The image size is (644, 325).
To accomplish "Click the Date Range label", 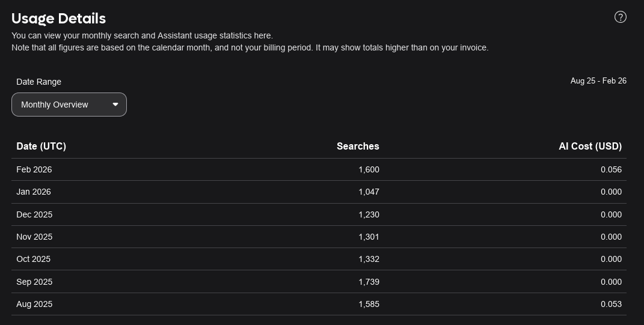I will [38, 82].
